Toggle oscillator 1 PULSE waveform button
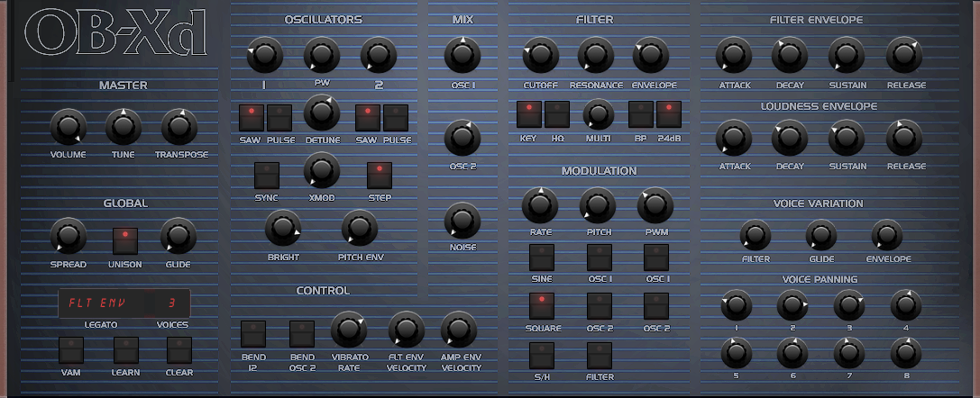 (279, 118)
